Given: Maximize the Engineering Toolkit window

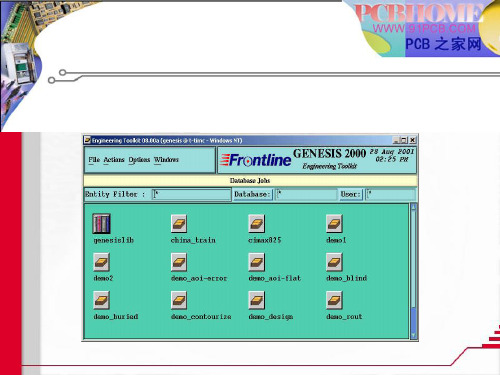Looking at the screenshot, I should (404, 140).
